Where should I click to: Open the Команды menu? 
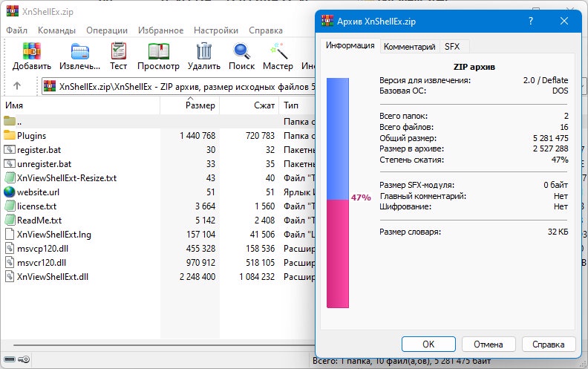[56, 30]
